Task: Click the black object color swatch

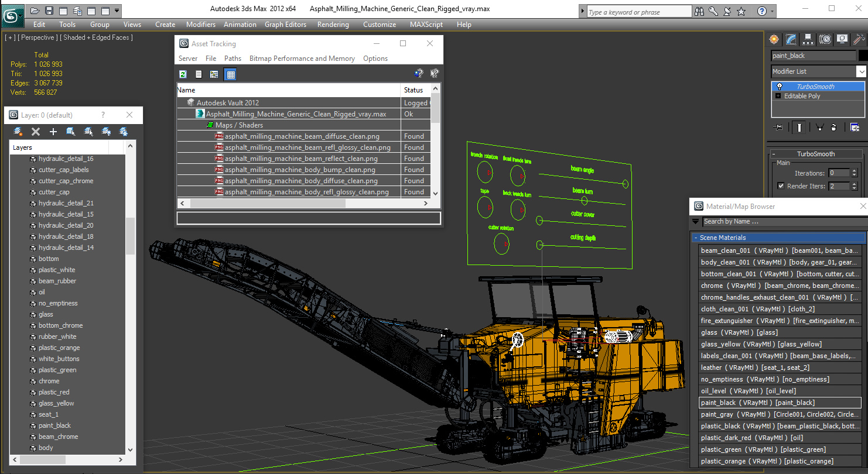Action: tap(863, 56)
